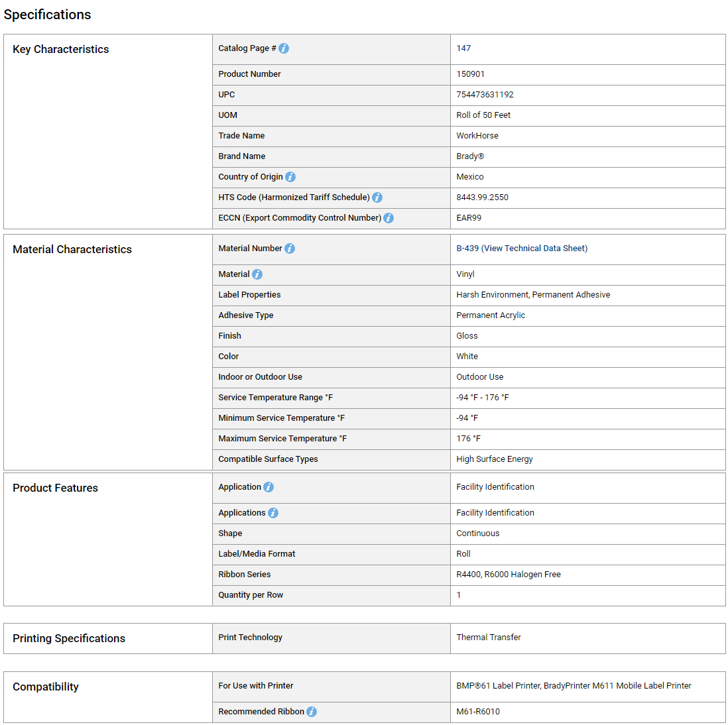Click info icon next to Country of Origin

tap(290, 177)
